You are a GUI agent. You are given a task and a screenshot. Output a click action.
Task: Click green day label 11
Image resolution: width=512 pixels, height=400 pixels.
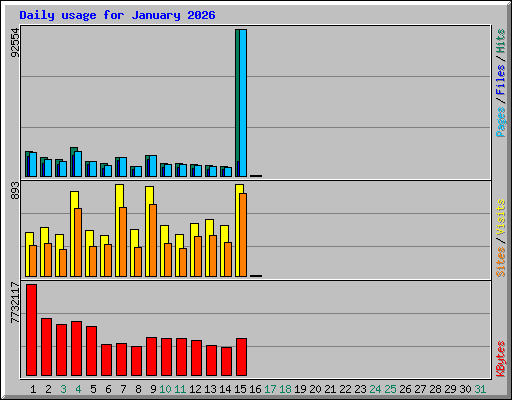coord(180,389)
